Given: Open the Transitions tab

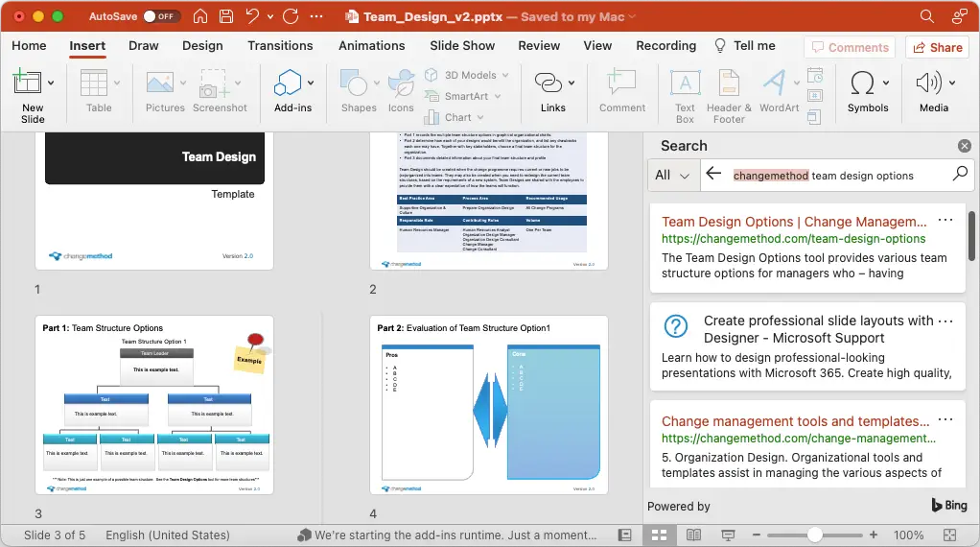Looking at the screenshot, I should coord(280,46).
